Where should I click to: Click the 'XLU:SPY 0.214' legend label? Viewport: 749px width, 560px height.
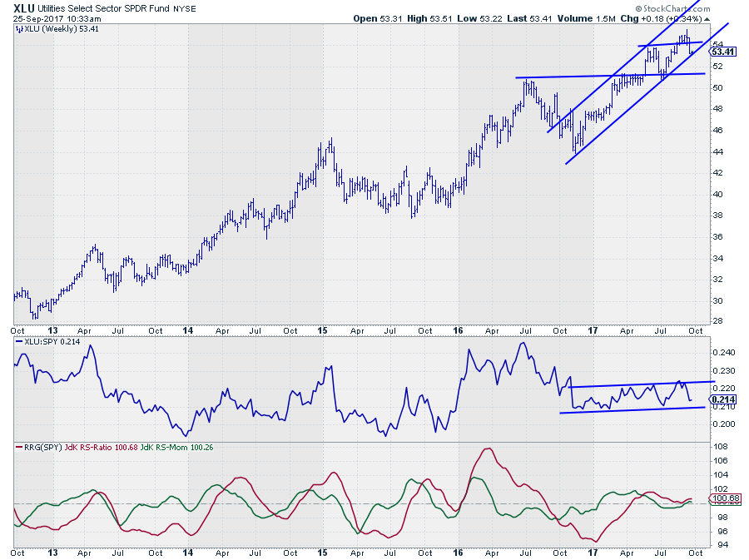click(52, 342)
